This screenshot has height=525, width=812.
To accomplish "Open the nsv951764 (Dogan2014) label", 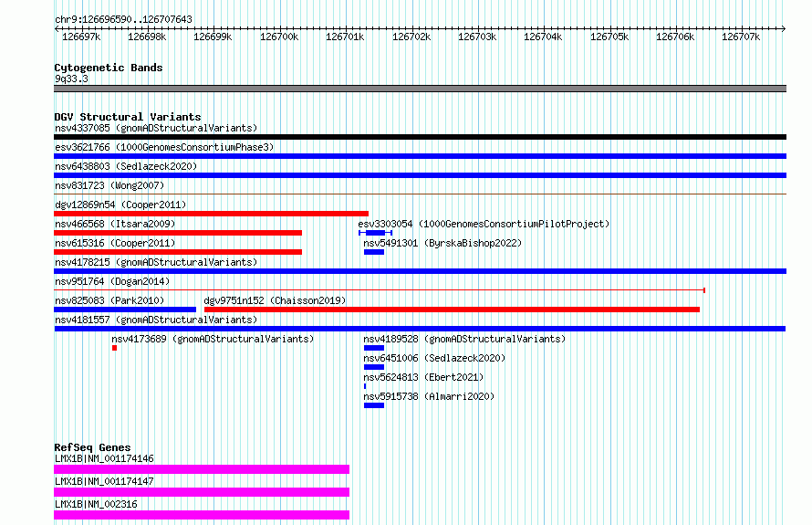I will [x=112, y=281].
